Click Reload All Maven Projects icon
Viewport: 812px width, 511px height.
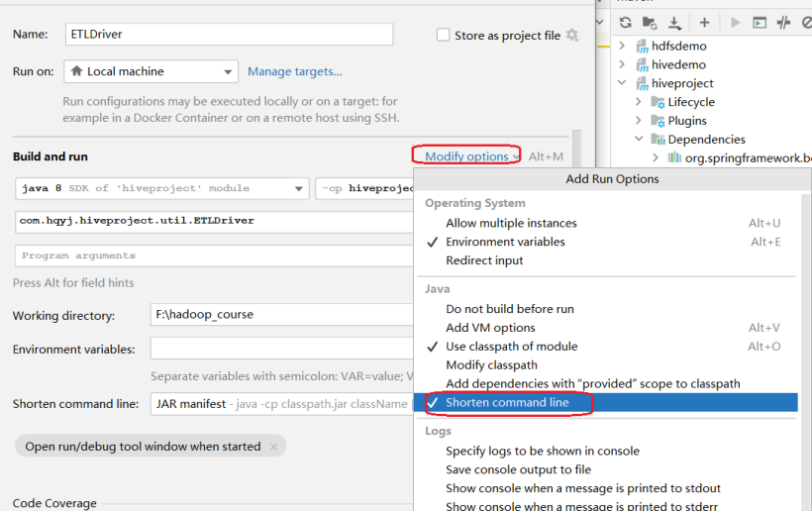point(625,22)
